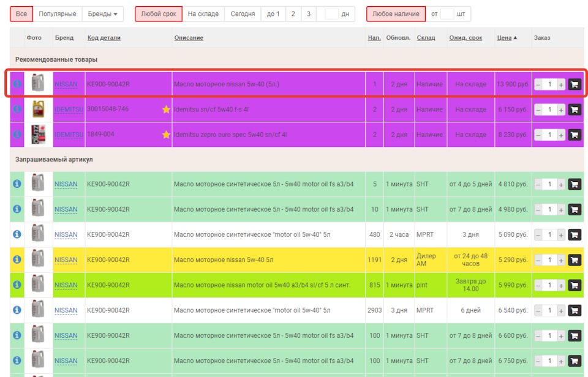The width and height of the screenshot is (588, 377).
Task: Sort by Описание column
Action: pyautogui.click(x=189, y=38)
